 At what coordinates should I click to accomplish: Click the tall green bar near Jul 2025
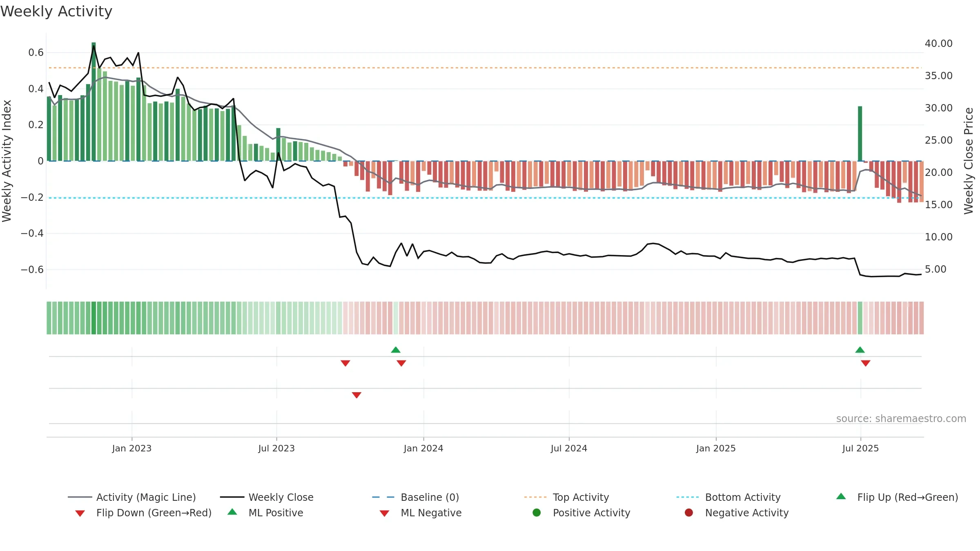click(x=860, y=133)
